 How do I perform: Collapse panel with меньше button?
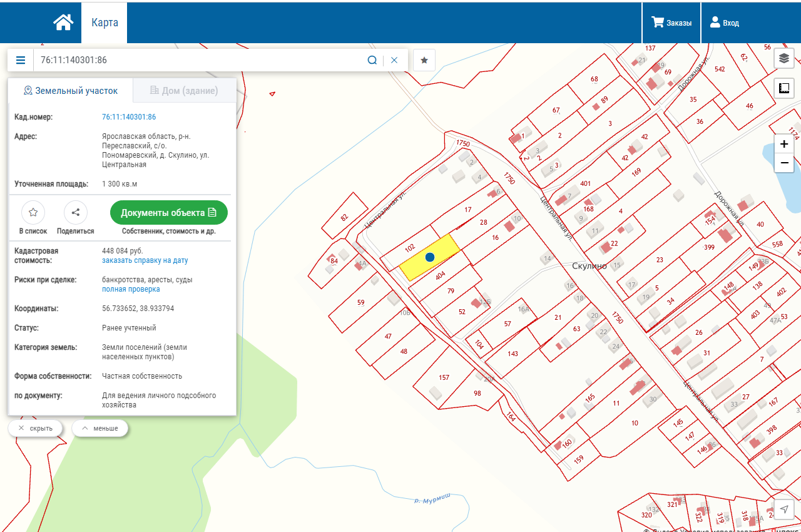[x=99, y=428]
